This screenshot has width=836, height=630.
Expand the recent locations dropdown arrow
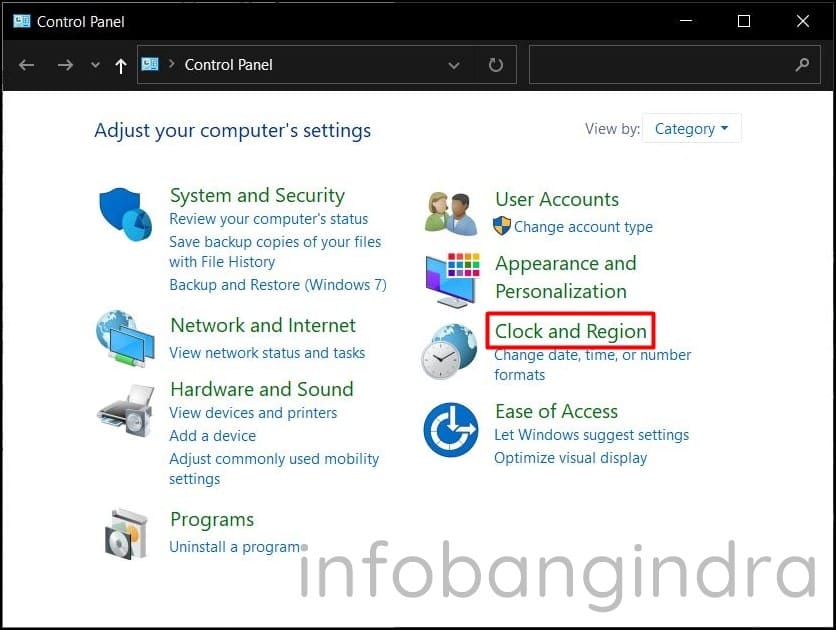(95, 65)
